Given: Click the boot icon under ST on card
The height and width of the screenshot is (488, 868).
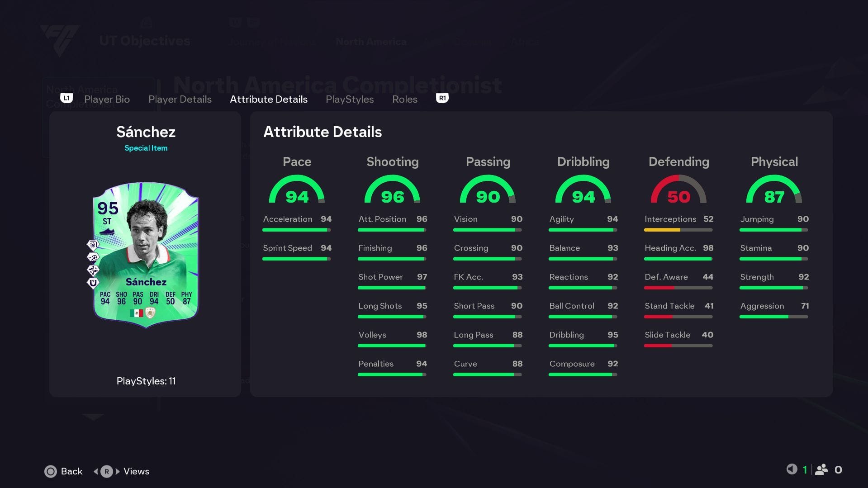Looking at the screenshot, I should [x=107, y=232].
